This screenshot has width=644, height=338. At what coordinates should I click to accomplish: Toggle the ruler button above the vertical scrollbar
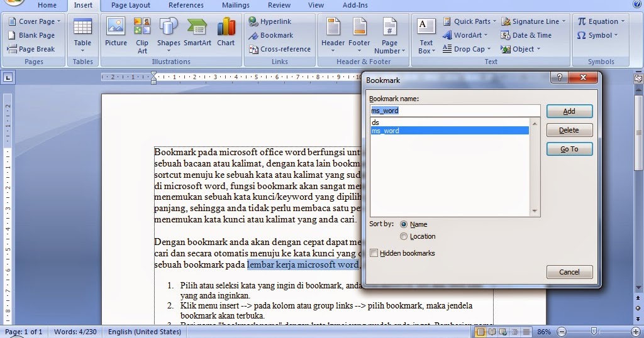click(x=638, y=78)
